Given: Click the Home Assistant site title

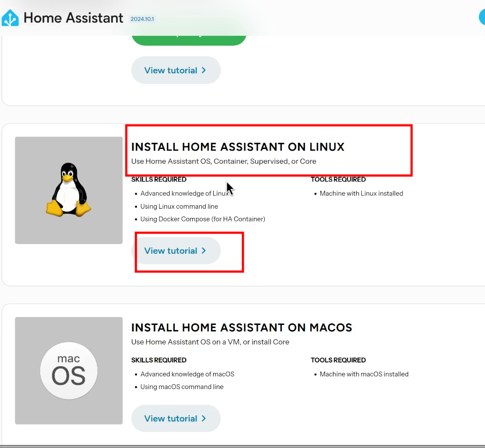Looking at the screenshot, I should coord(73,18).
